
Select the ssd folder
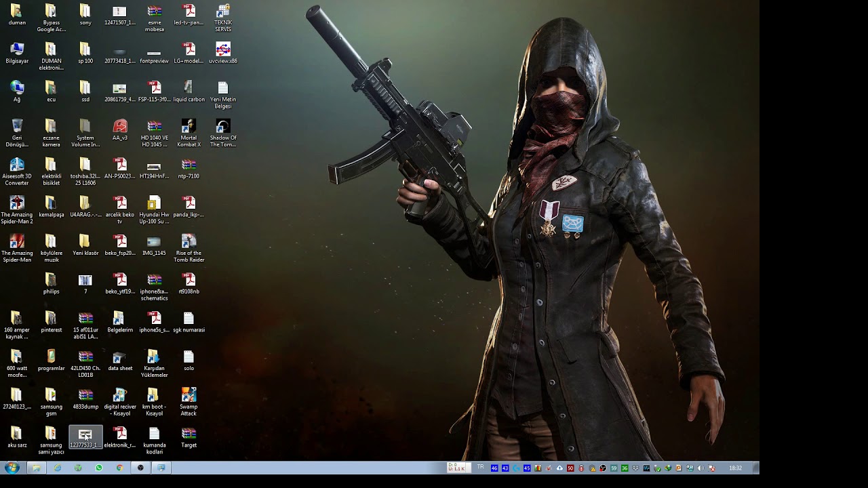click(x=85, y=91)
